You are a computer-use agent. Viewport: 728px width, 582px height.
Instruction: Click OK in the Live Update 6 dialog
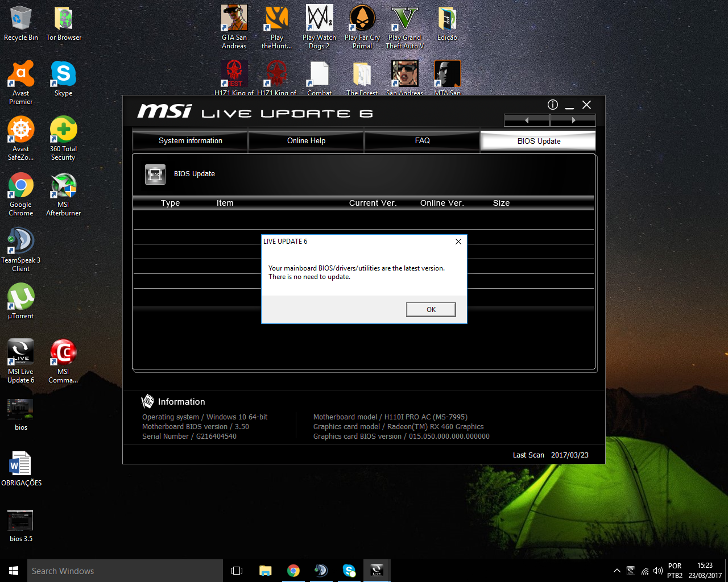pyautogui.click(x=431, y=309)
